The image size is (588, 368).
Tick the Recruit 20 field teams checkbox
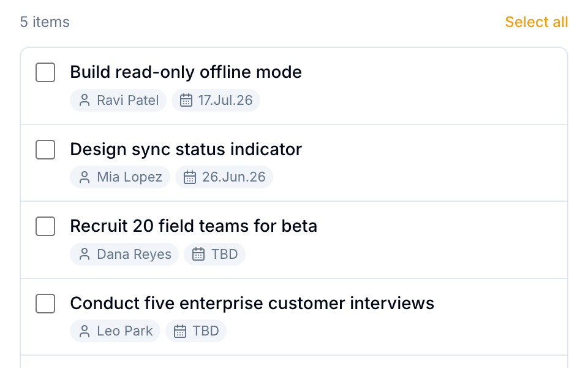45,226
